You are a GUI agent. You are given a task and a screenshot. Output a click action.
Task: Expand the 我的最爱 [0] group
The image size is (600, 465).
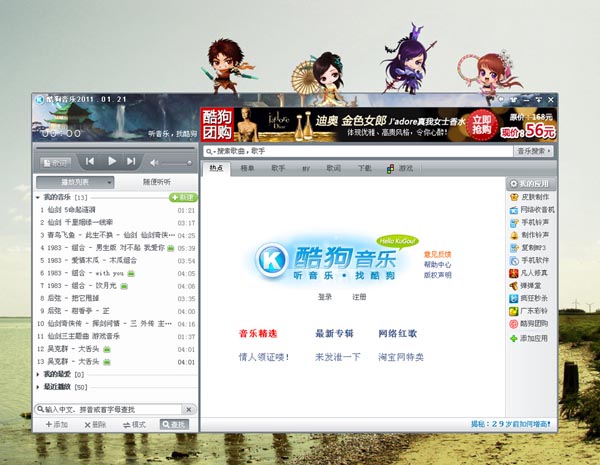tap(38, 374)
